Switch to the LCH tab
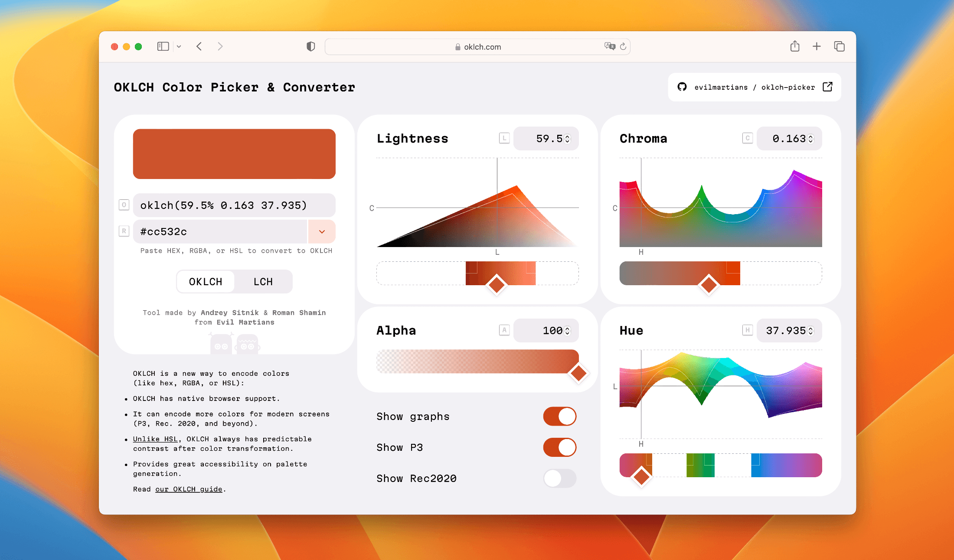 pos(263,281)
